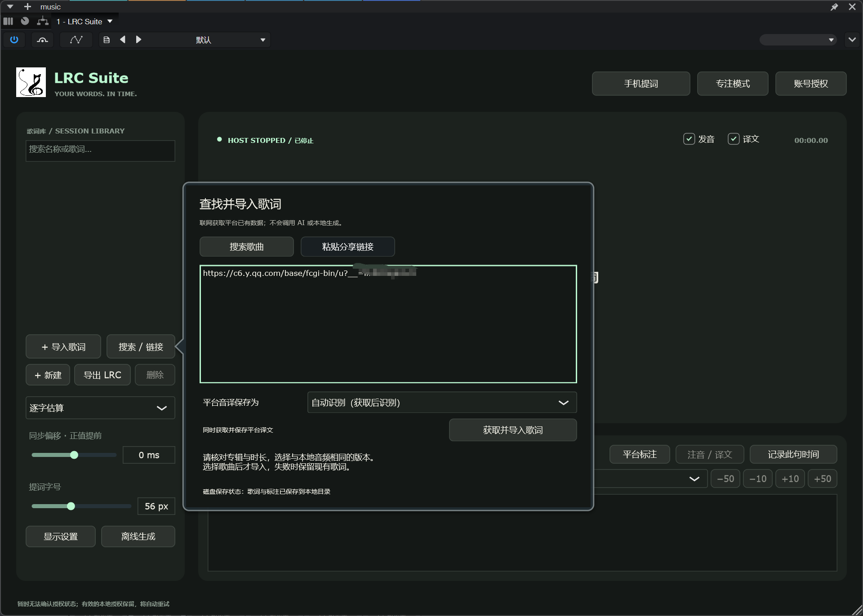Switch to the 粘贴分享链接 tab
The image size is (863, 616).
348,247
